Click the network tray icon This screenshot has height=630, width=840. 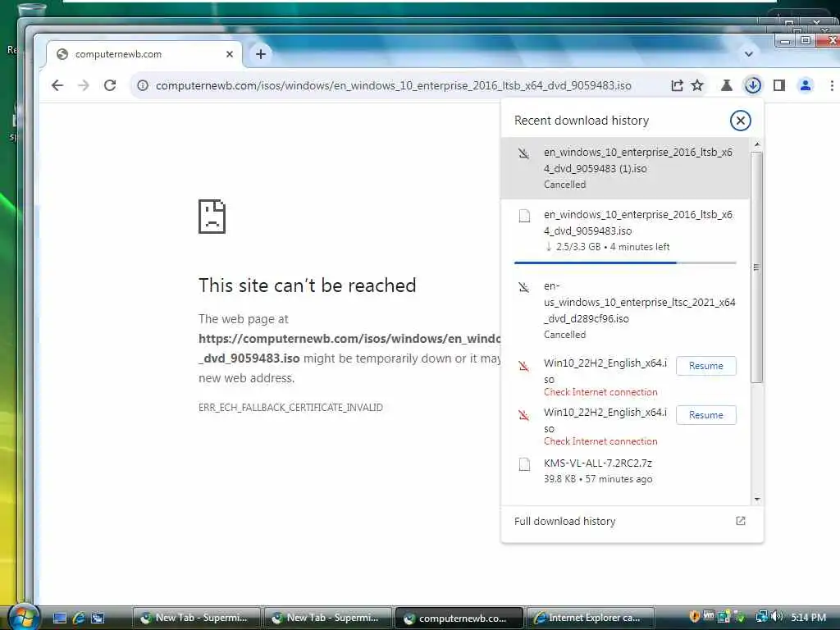[x=761, y=617]
